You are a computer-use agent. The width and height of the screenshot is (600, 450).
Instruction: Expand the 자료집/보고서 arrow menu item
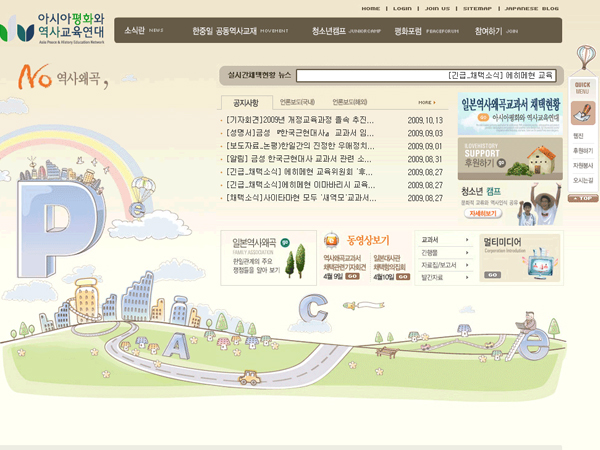(x=444, y=265)
